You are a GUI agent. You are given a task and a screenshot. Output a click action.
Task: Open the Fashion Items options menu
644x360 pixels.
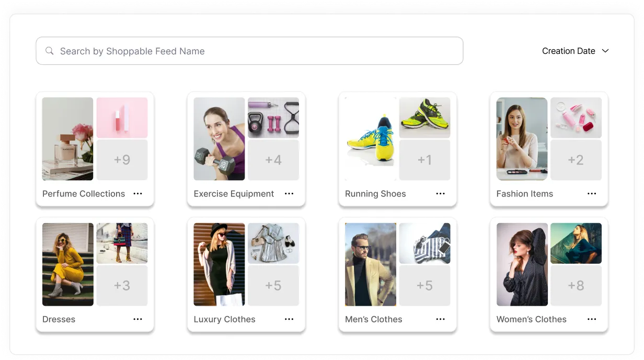click(592, 193)
